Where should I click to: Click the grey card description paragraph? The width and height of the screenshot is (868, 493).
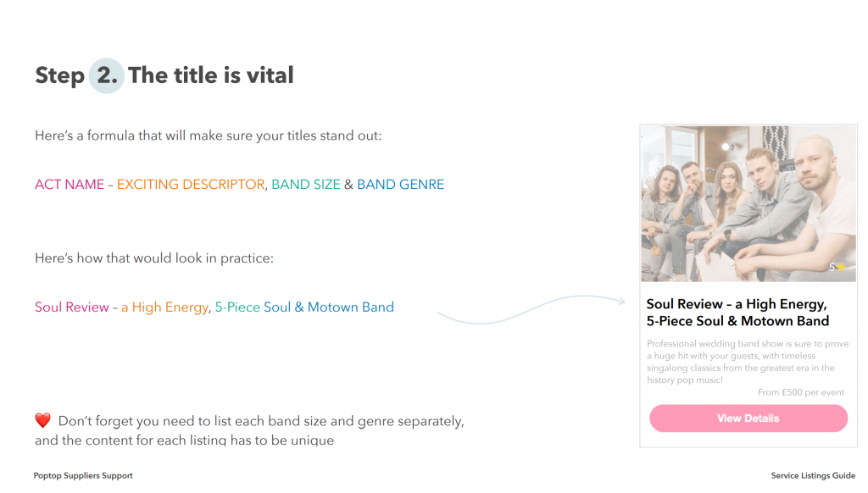pyautogui.click(x=740, y=363)
